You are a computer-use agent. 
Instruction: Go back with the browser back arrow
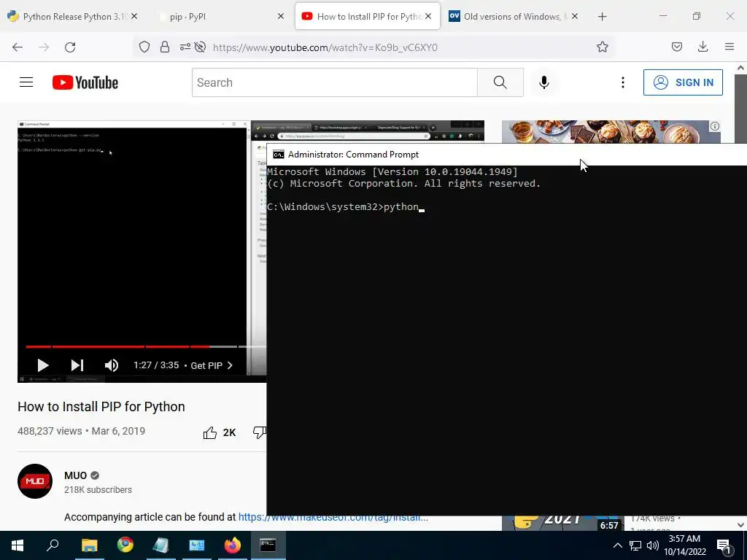point(18,47)
